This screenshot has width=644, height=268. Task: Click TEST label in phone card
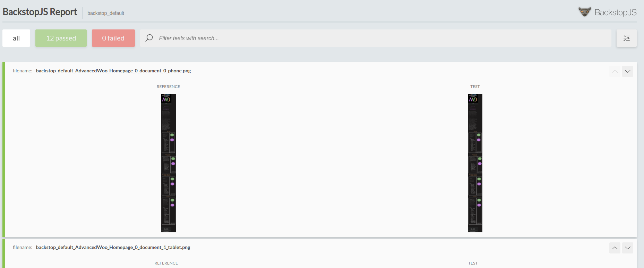[475, 87]
